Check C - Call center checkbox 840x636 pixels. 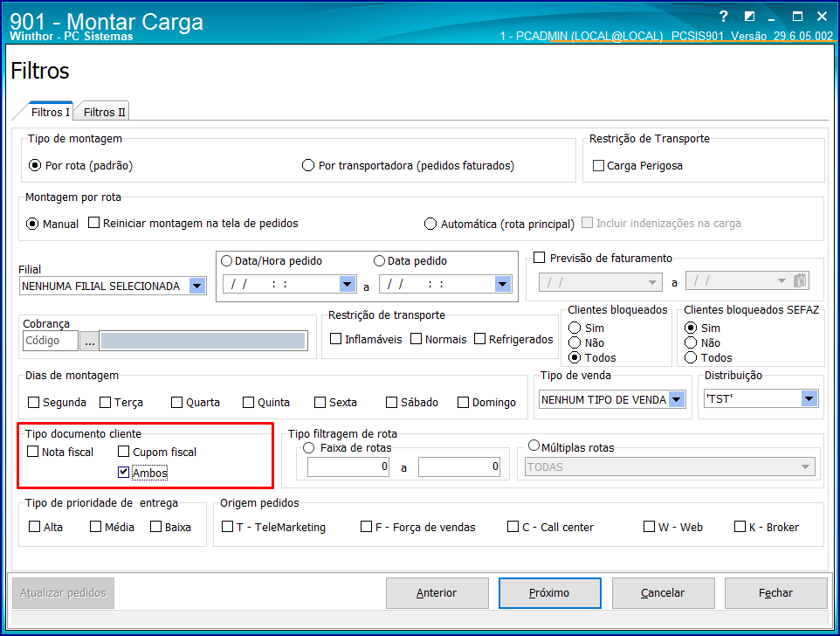tap(513, 526)
